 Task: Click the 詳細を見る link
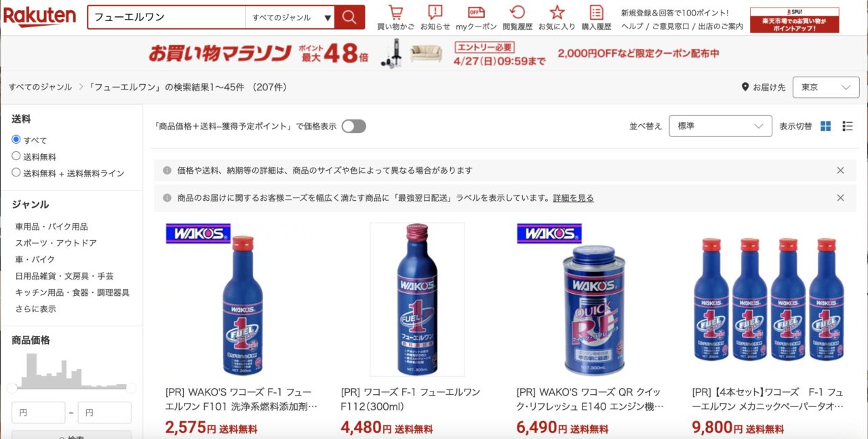point(573,198)
